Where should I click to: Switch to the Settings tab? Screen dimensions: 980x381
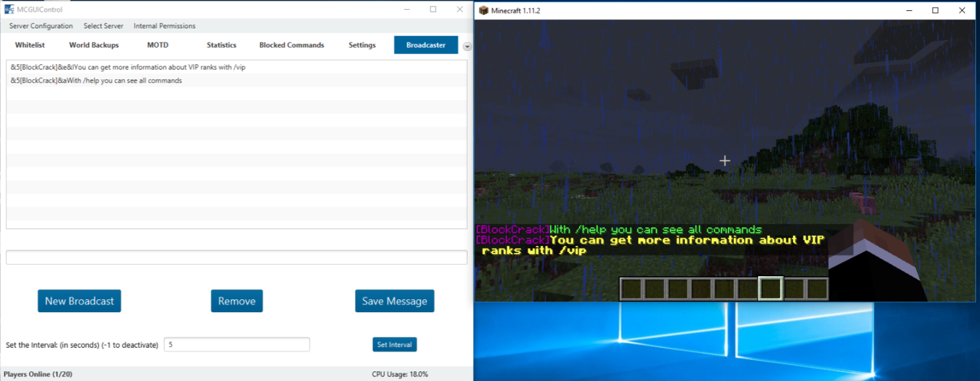point(362,45)
